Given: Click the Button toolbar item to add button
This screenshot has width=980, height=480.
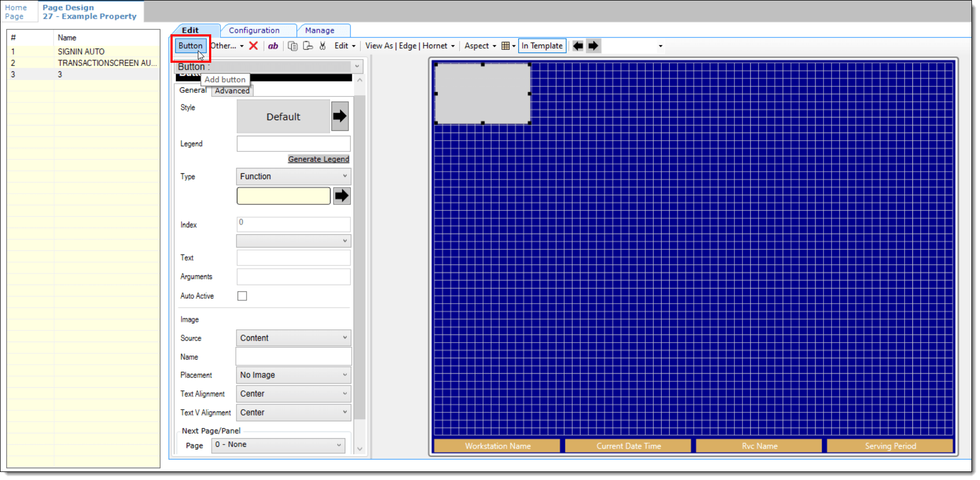Looking at the screenshot, I should [x=190, y=46].
